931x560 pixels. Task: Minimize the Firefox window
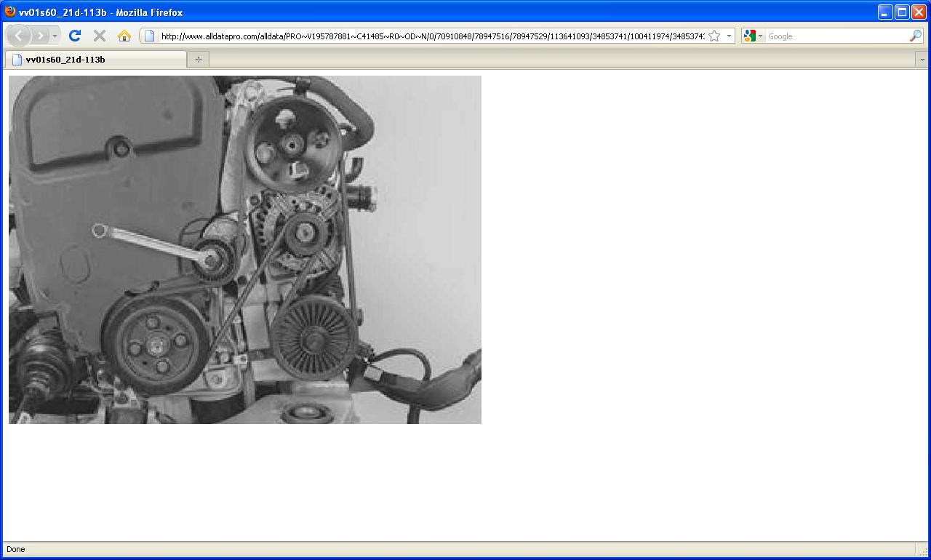pyautogui.click(x=885, y=12)
